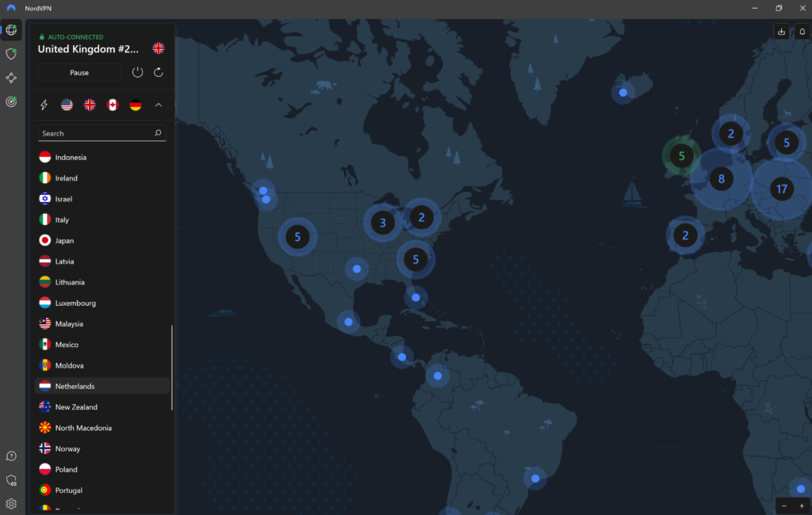Open the help question-mark icon

[x=11, y=456]
